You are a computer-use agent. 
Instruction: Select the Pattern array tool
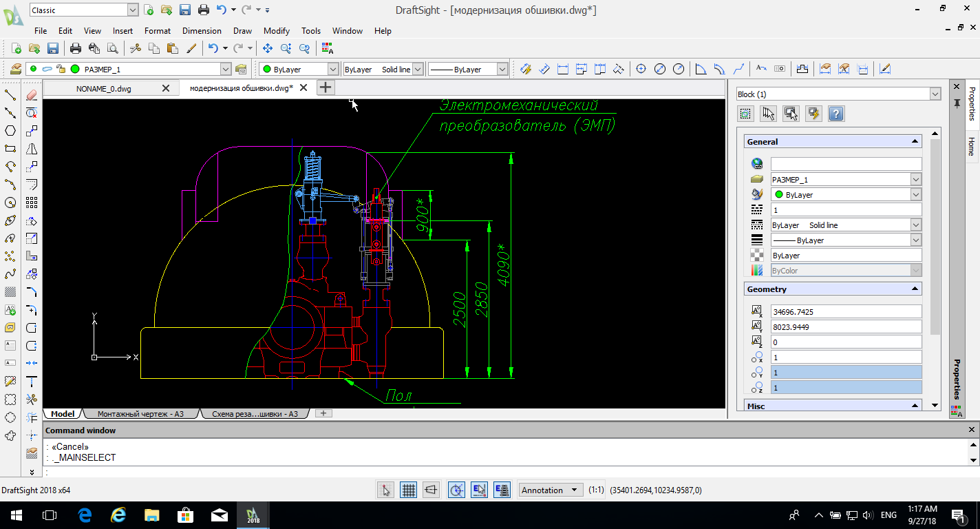[x=32, y=203]
